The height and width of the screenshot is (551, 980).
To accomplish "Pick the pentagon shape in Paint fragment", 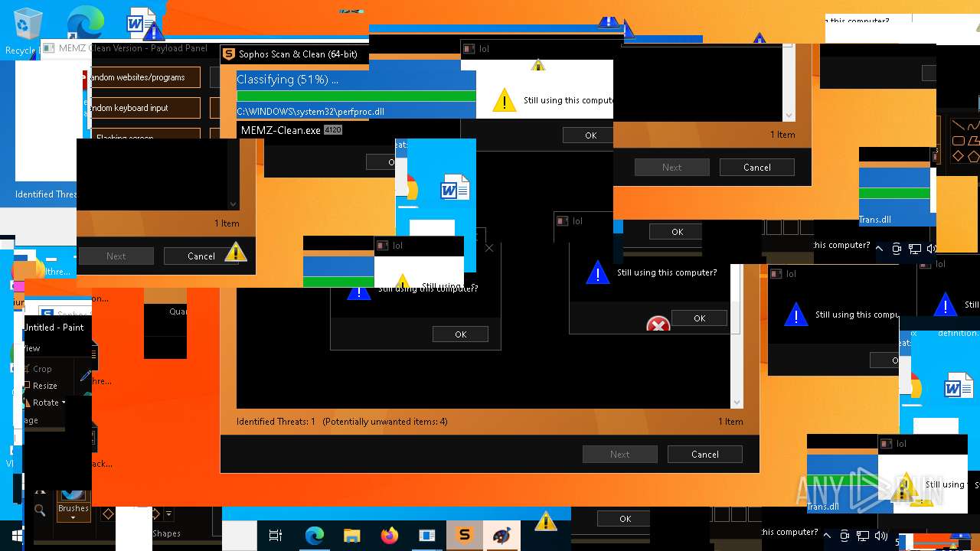I will tap(973, 156).
